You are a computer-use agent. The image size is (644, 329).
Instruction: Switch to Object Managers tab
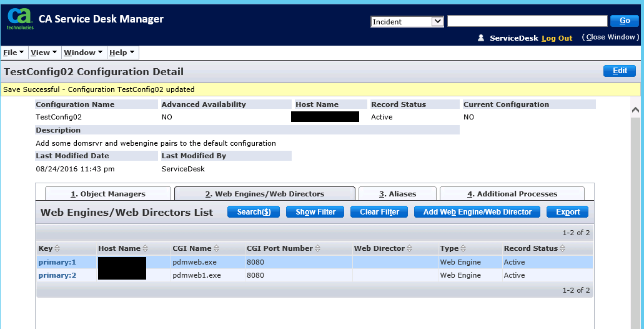tap(108, 194)
